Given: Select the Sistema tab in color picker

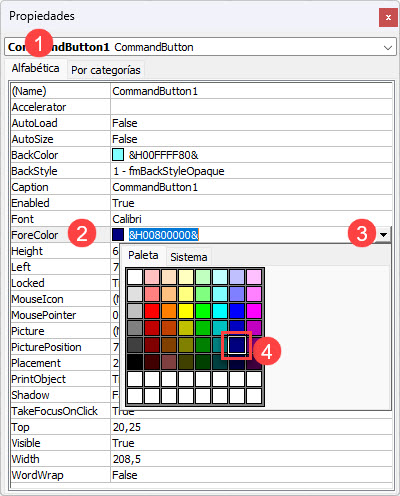Looking at the screenshot, I should click(x=189, y=257).
